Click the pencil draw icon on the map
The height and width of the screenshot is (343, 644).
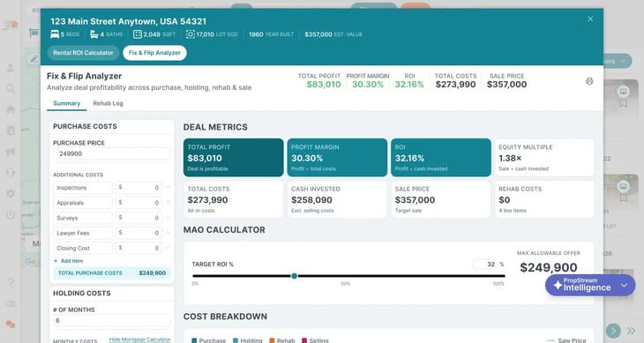(x=34, y=59)
